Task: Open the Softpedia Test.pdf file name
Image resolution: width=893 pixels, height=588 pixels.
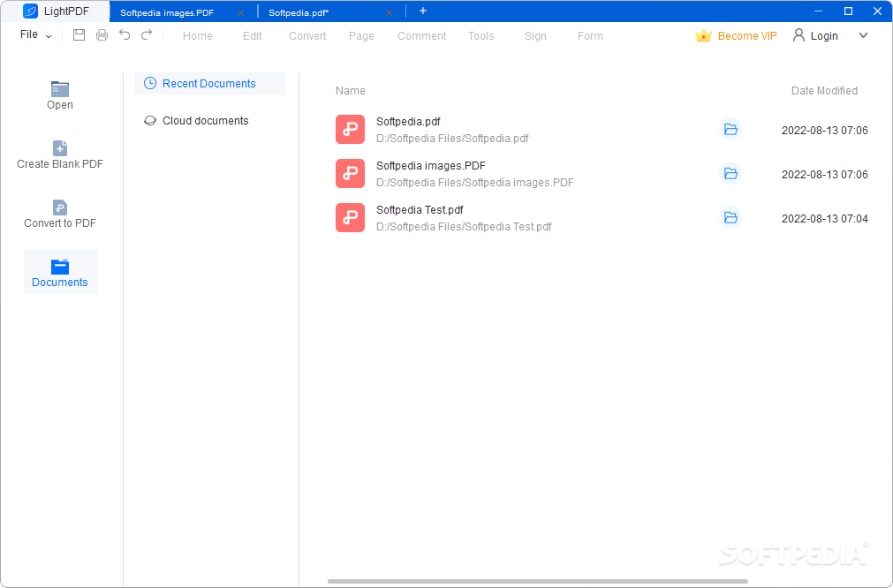Action: [420, 209]
